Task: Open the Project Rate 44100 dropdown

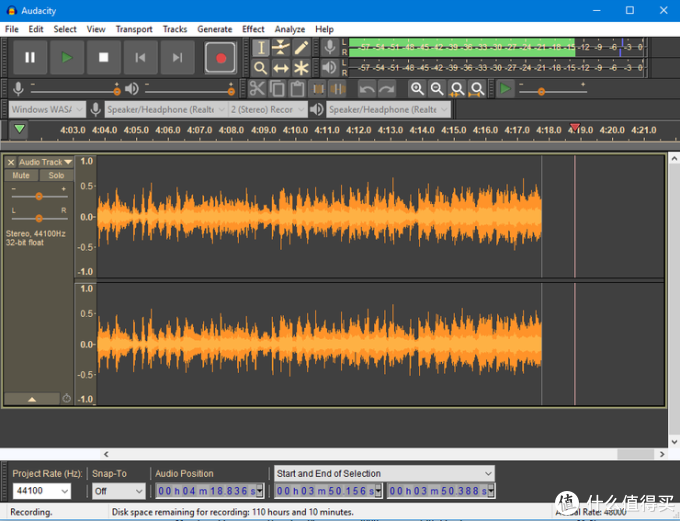Action: (x=41, y=491)
